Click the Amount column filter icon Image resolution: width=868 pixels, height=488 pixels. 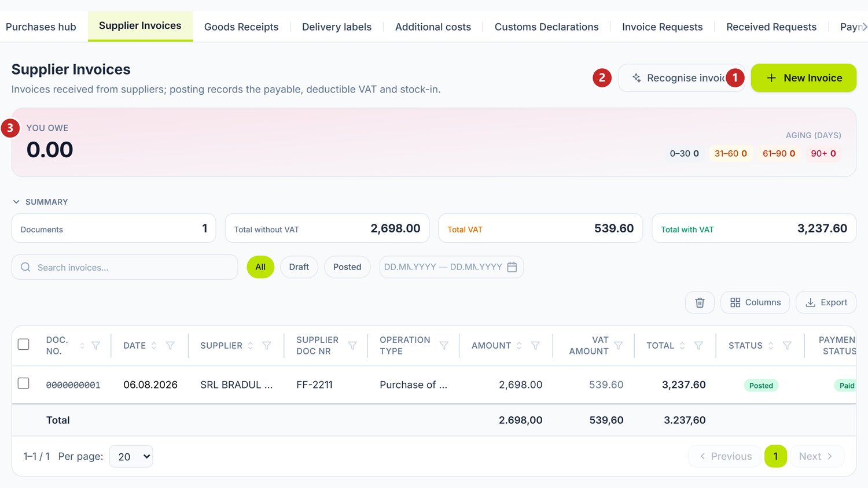[x=535, y=346]
